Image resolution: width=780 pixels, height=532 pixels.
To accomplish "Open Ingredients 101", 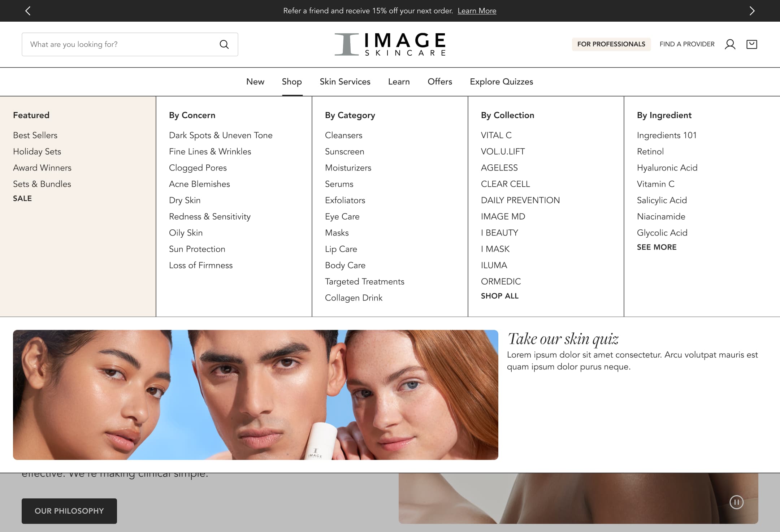I will [x=667, y=135].
